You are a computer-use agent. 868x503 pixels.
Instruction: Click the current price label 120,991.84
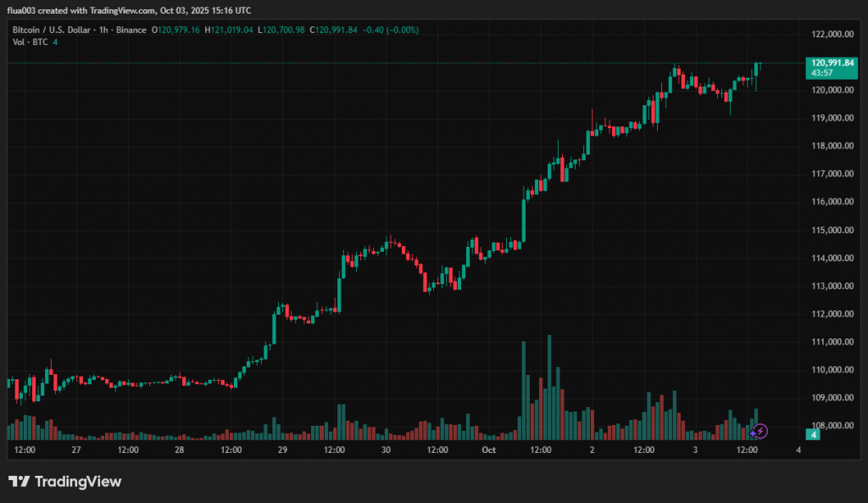pos(832,63)
